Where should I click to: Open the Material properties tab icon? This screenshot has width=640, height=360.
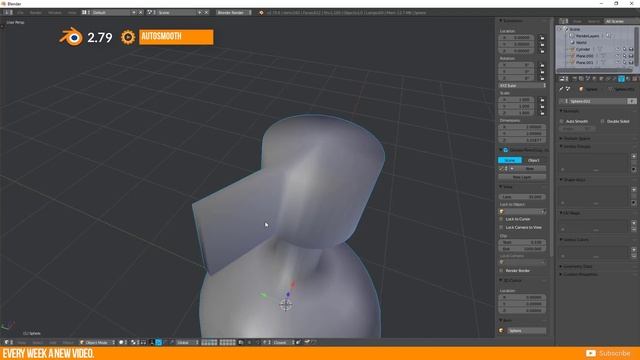(628, 78)
